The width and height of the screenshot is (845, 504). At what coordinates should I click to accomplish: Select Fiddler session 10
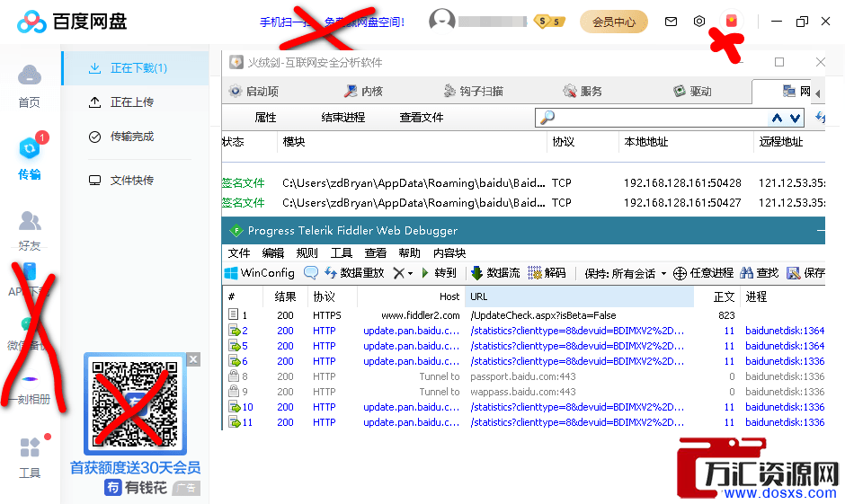523,407
